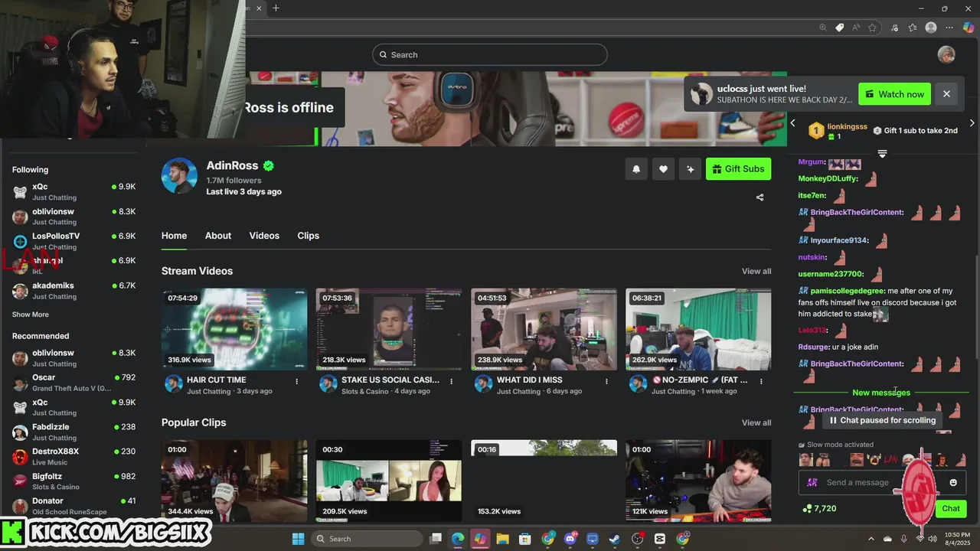
Task: Open the STAKE US SOCIAL CASINO video thumbnail
Action: click(389, 330)
